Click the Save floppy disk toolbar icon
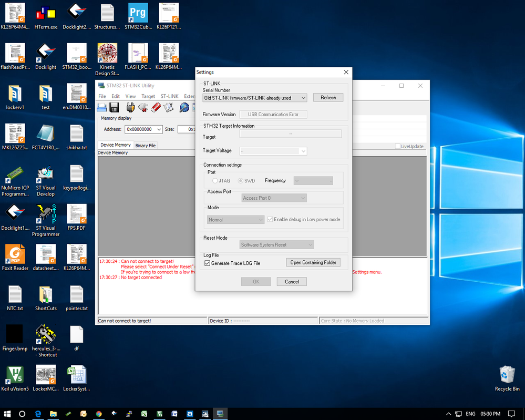525x420 pixels. 114,108
